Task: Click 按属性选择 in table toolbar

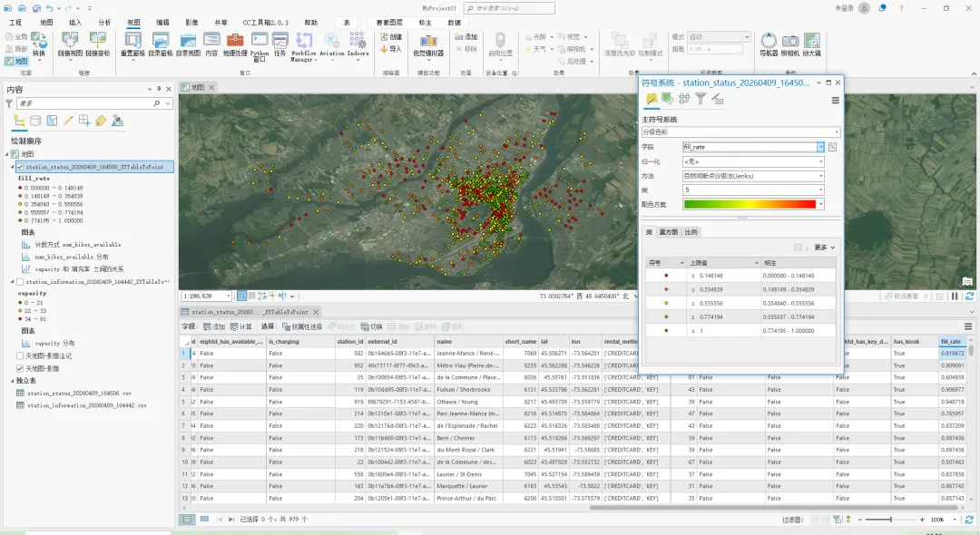Action: 301,326
